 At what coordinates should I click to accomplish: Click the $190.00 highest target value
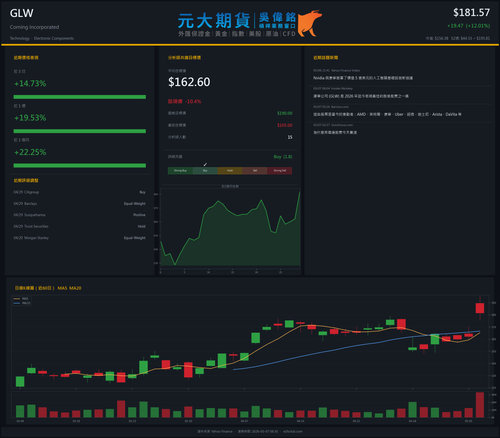pyautogui.click(x=285, y=113)
